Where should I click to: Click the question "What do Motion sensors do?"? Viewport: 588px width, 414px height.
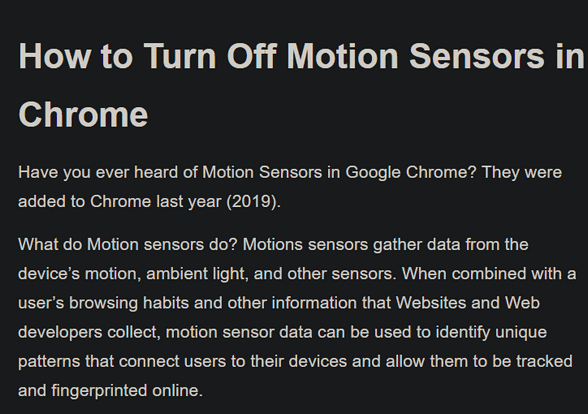pos(128,244)
